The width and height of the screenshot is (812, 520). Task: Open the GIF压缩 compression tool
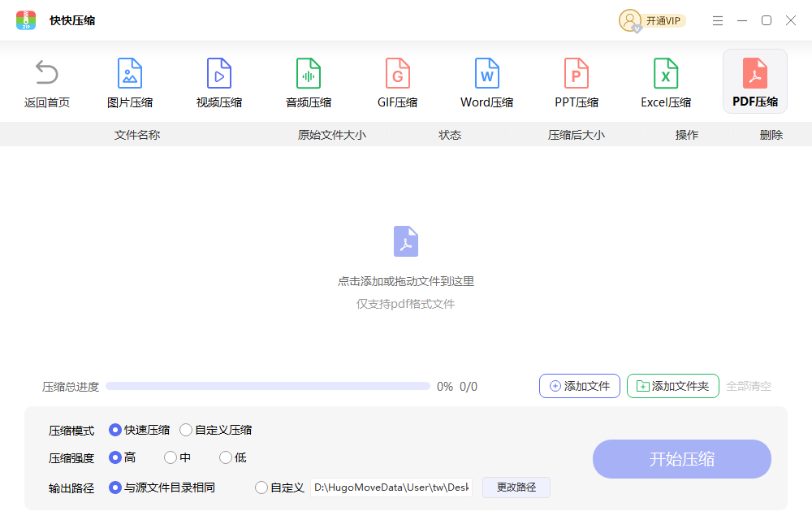click(x=398, y=82)
